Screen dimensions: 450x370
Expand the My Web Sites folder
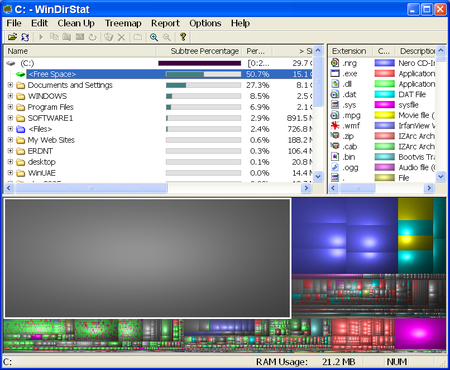coord(10,140)
